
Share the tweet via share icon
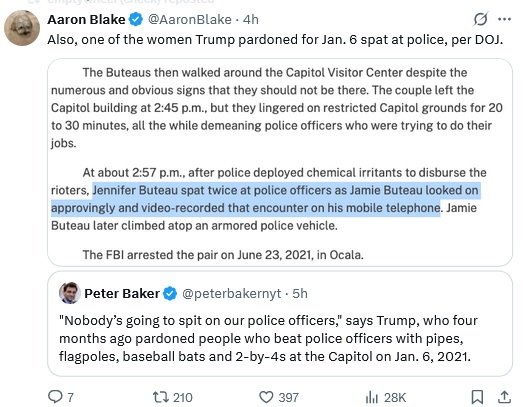505,397
